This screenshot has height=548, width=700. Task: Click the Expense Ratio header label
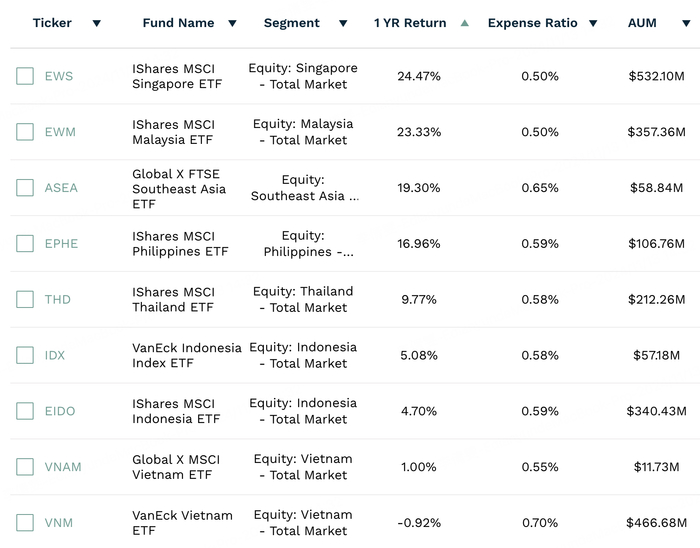tap(532, 23)
